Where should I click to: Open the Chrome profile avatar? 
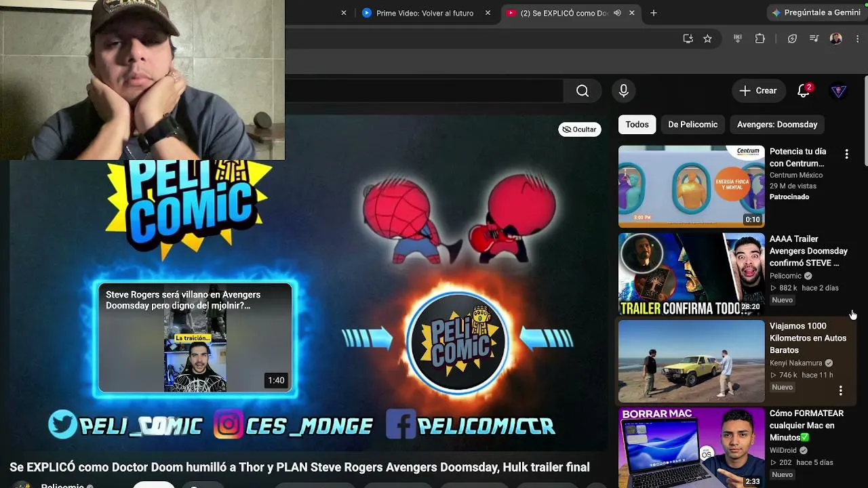click(836, 39)
